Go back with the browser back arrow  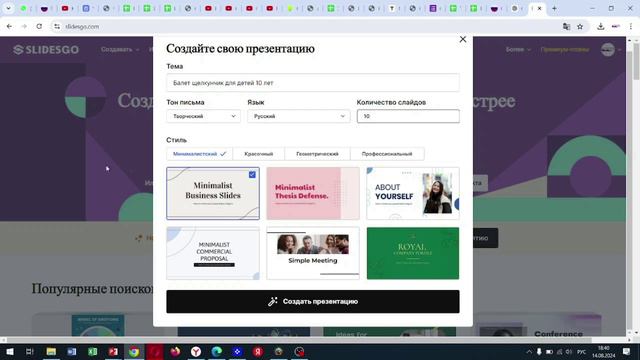tap(9, 27)
